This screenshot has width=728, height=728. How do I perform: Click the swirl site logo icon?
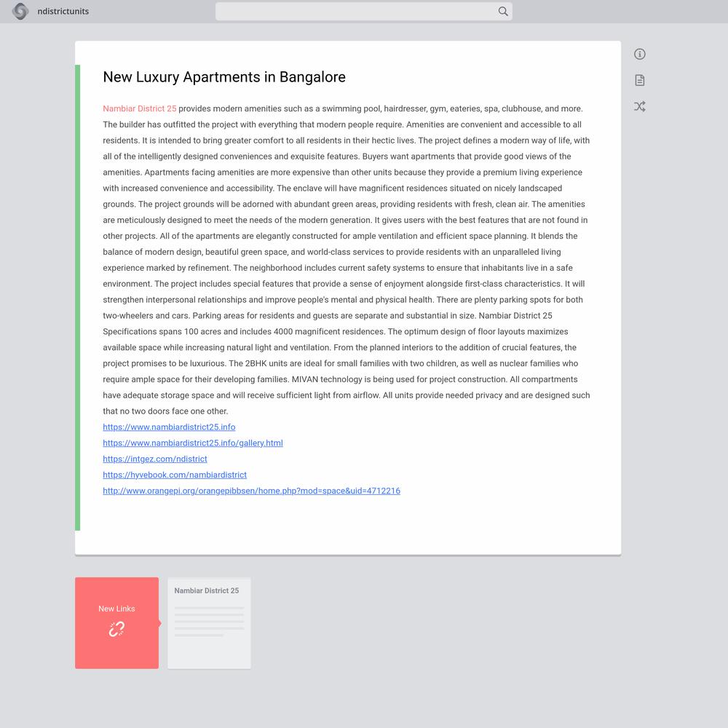pyautogui.click(x=20, y=11)
